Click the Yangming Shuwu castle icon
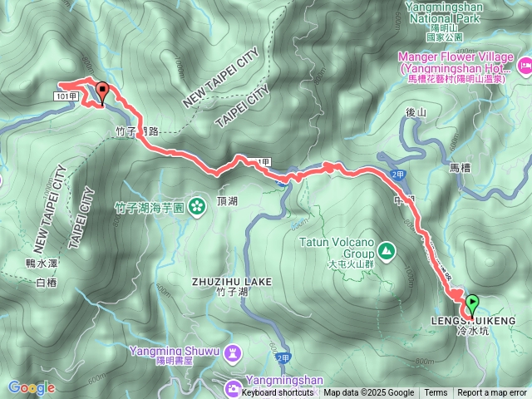This screenshot has width=532, height=399. coord(233,354)
